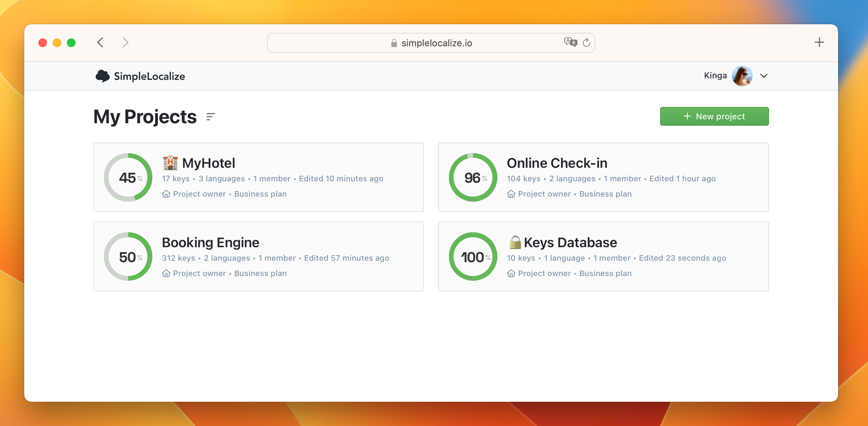Click 'Edited 10 minutes ago' text

[x=341, y=178]
